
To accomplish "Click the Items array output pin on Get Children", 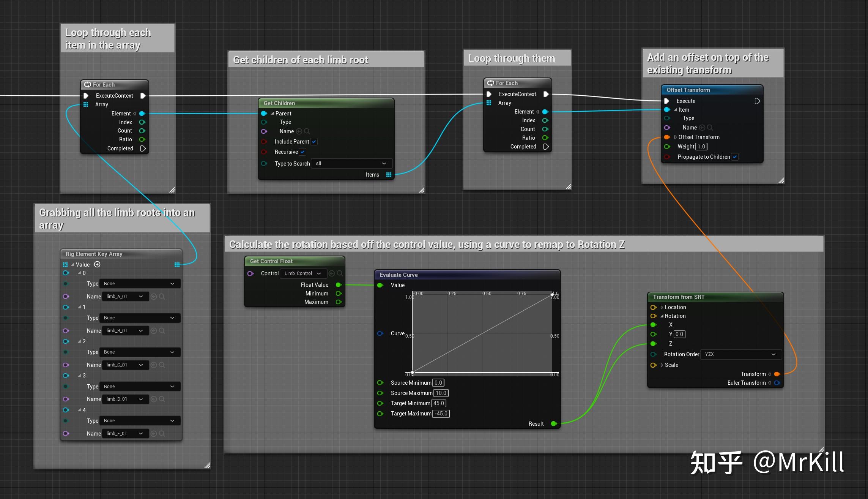I will click(x=389, y=175).
